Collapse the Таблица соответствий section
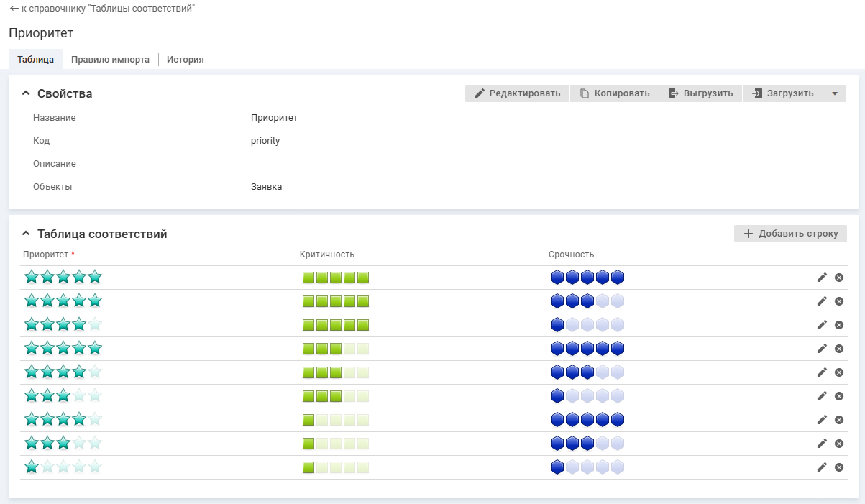 coord(26,234)
